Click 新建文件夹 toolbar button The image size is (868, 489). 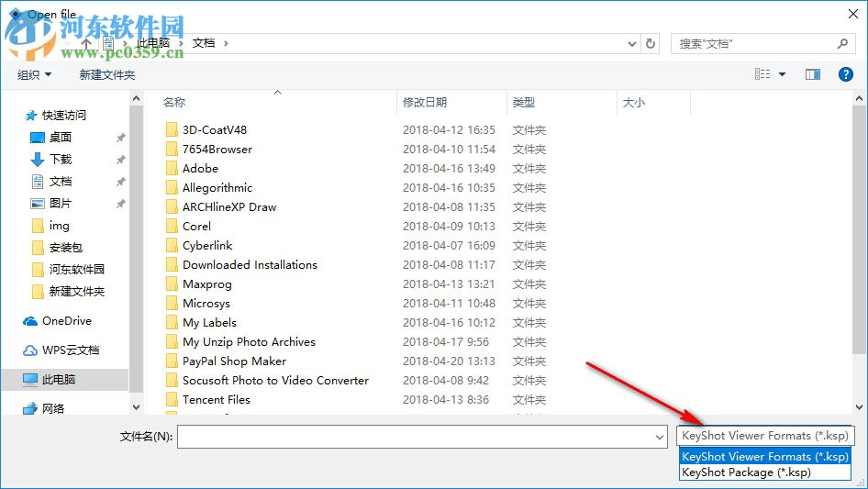click(x=106, y=74)
